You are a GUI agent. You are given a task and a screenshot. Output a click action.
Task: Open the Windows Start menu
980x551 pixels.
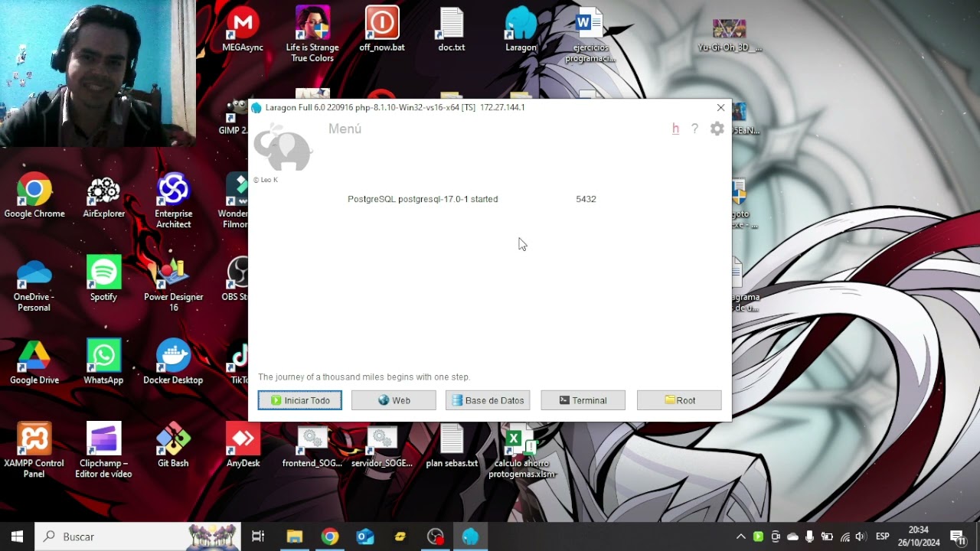pyautogui.click(x=18, y=536)
